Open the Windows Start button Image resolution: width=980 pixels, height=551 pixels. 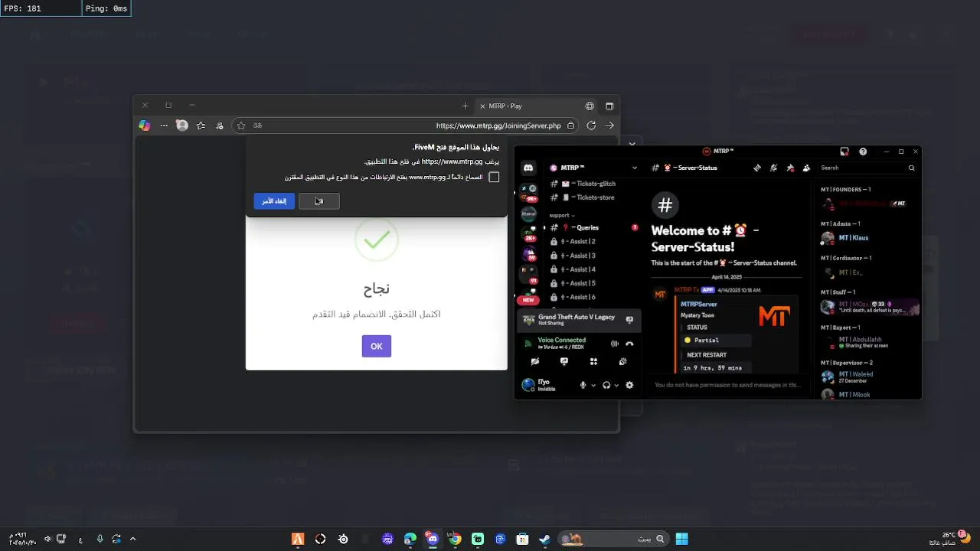pos(681,540)
